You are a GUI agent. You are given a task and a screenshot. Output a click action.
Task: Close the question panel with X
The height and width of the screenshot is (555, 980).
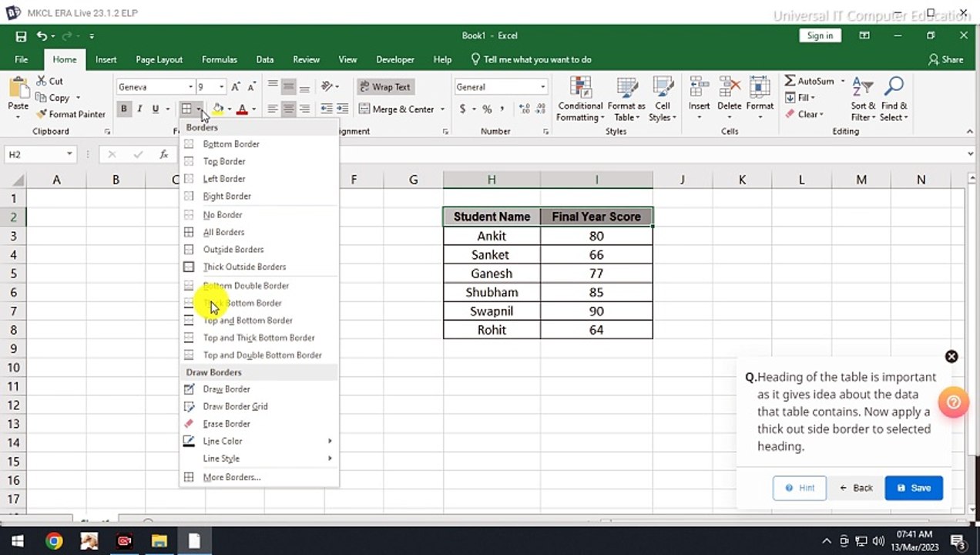951,356
